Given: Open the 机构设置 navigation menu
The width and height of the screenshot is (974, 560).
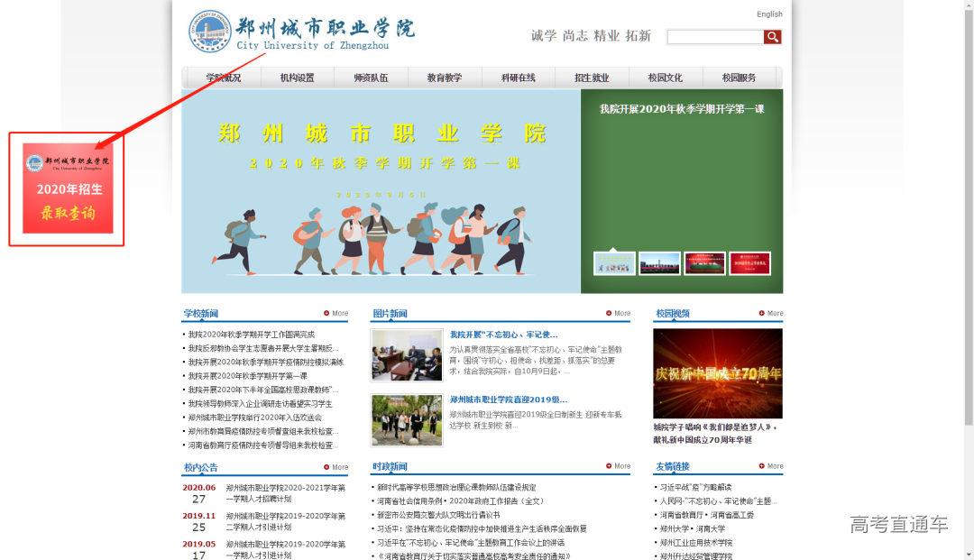Looking at the screenshot, I should (x=297, y=78).
